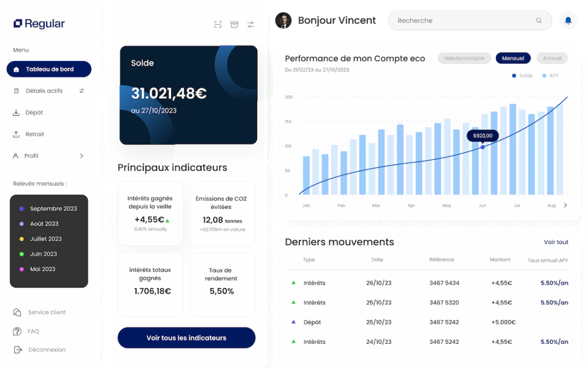
Task: Expand the Profil section chevron
Action: (81, 155)
